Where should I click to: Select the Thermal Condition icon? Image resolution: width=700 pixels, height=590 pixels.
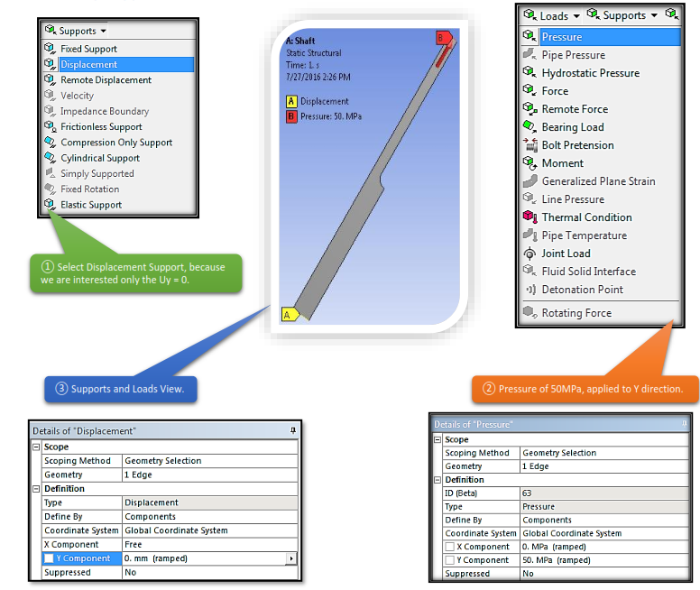[530, 217]
